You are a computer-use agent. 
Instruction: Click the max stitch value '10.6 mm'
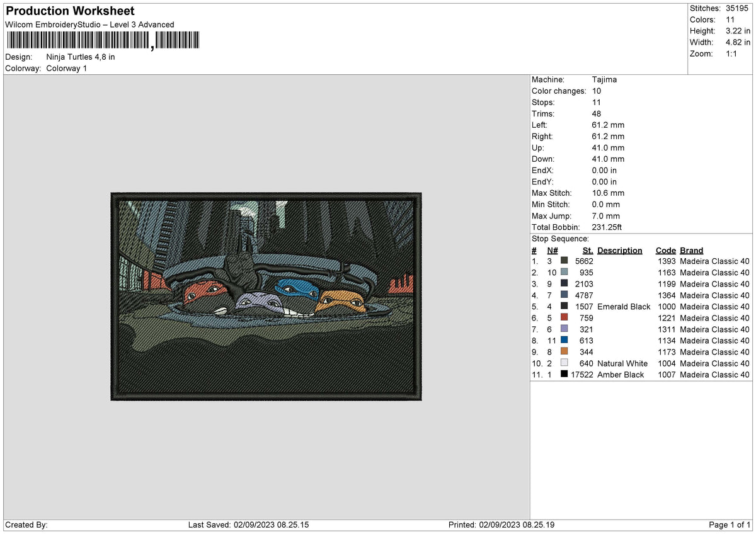(x=608, y=193)
